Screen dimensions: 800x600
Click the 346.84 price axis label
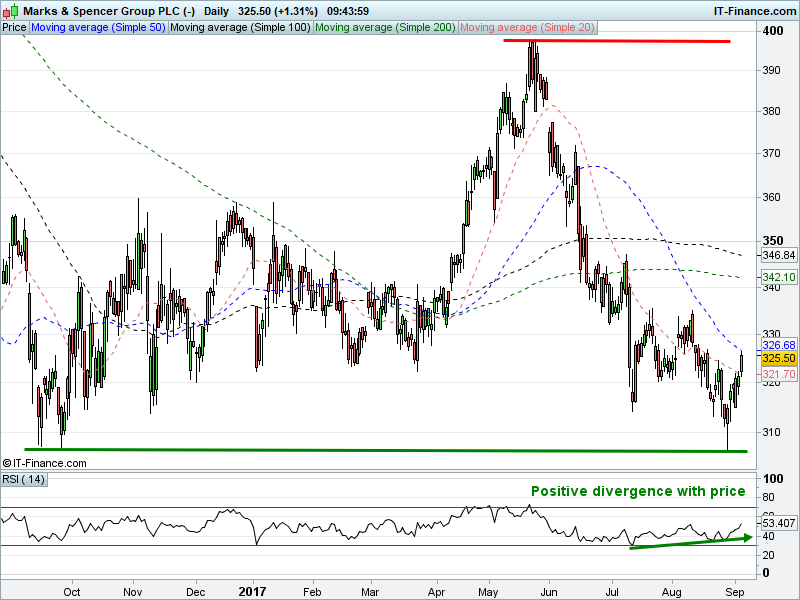[x=779, y=255]
